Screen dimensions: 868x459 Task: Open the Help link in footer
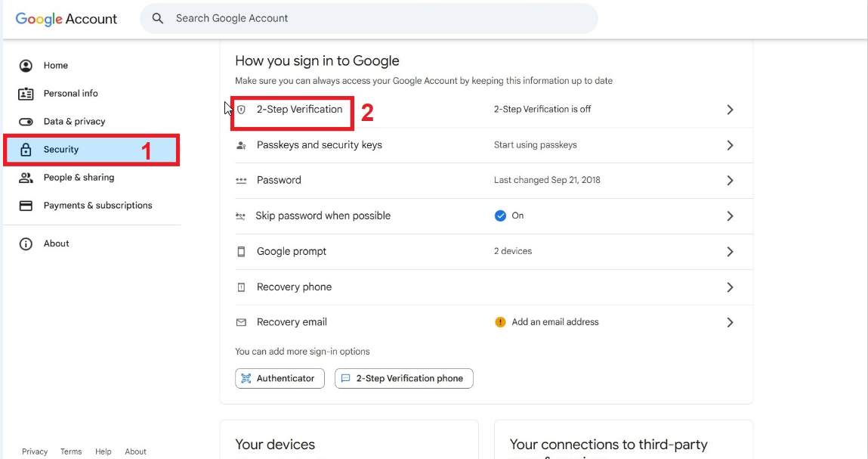point(103,451)
